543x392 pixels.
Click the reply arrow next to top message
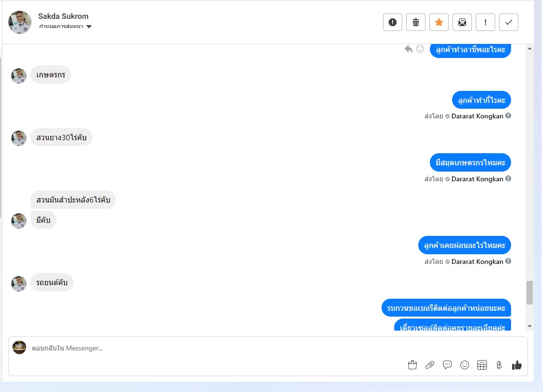tap(409, 49)
